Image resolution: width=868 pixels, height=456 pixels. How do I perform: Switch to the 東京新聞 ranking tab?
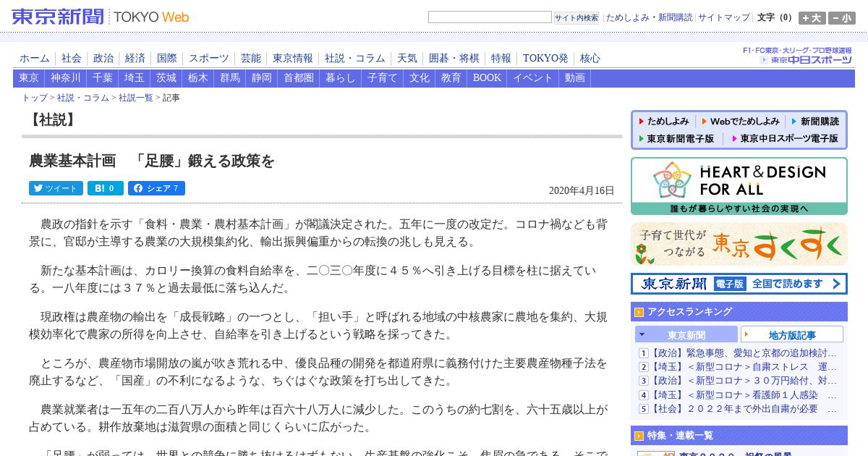(686, 334)
